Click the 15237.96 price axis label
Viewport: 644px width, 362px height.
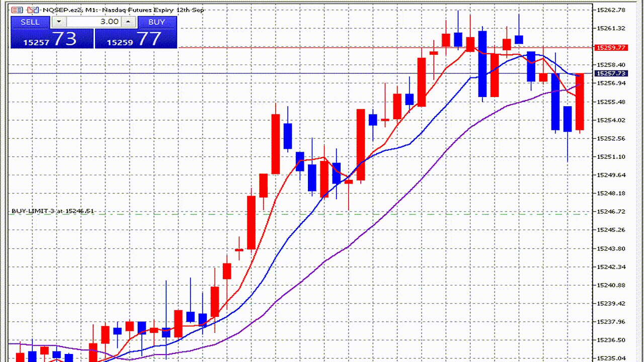611,322
